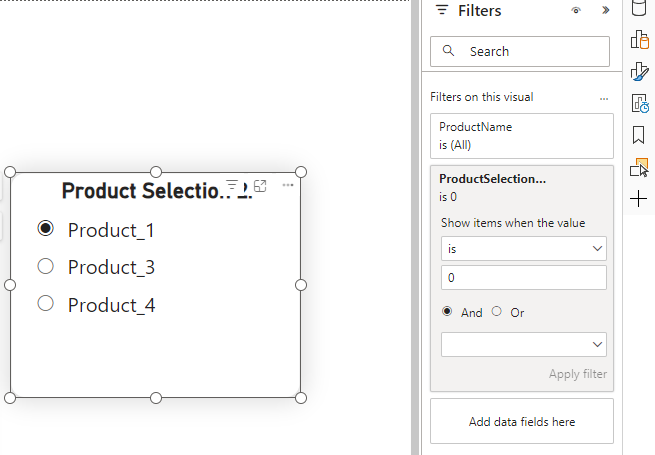Click Add data fields here well
The height and width of the screenshot is (455, 655).
tap(521, 422)
